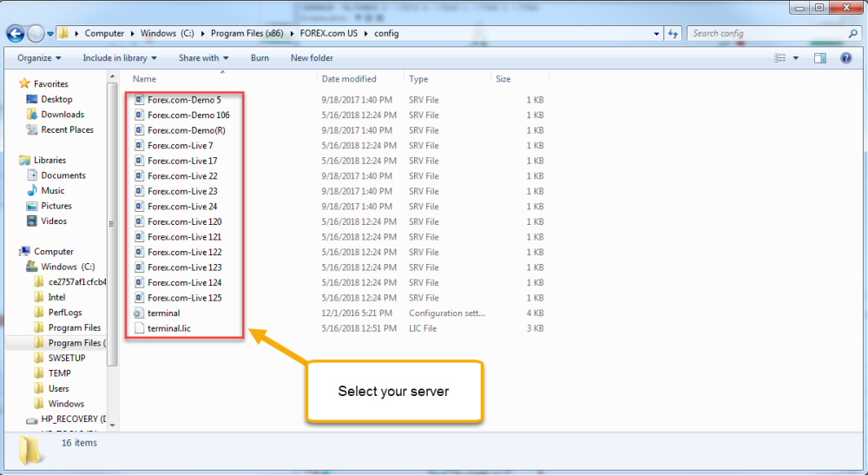Open Documents library
The width and height of the screenshot is (868, 475).
(x=63, y=175)
